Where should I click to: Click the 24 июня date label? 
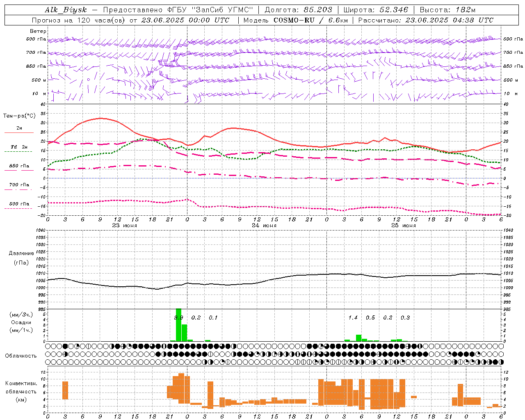264,226
